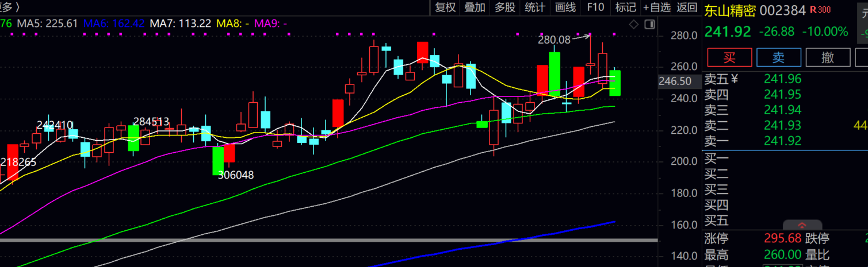Click the gray horizontal line across chart
868x267 pixels.
(x=329, y=240)
